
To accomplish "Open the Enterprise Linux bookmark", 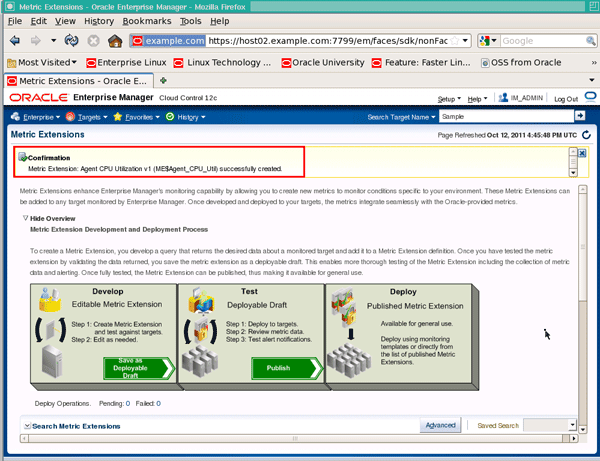I will [126, 62].
